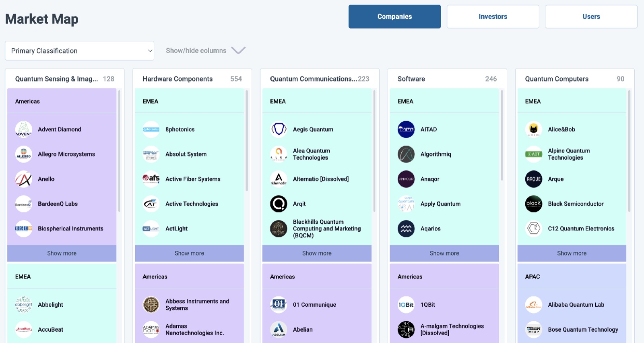
Task: Click the APAC region header in Quantum Computers
Action: (533, 277)
